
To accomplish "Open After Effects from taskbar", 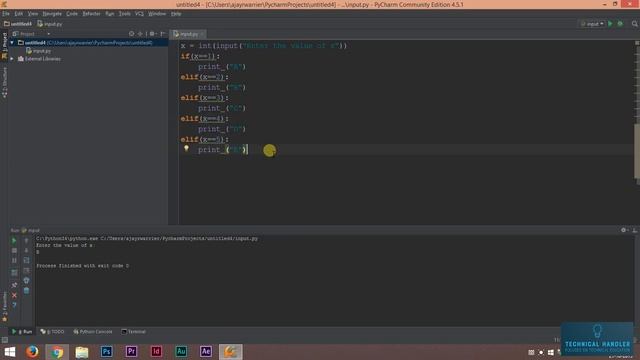I will (206, 351).
